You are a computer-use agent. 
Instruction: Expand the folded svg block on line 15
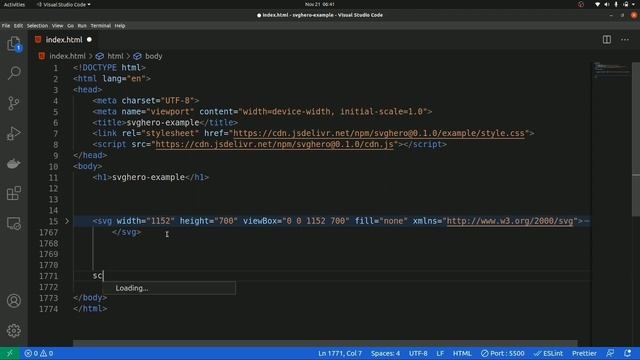pos(67,221)
